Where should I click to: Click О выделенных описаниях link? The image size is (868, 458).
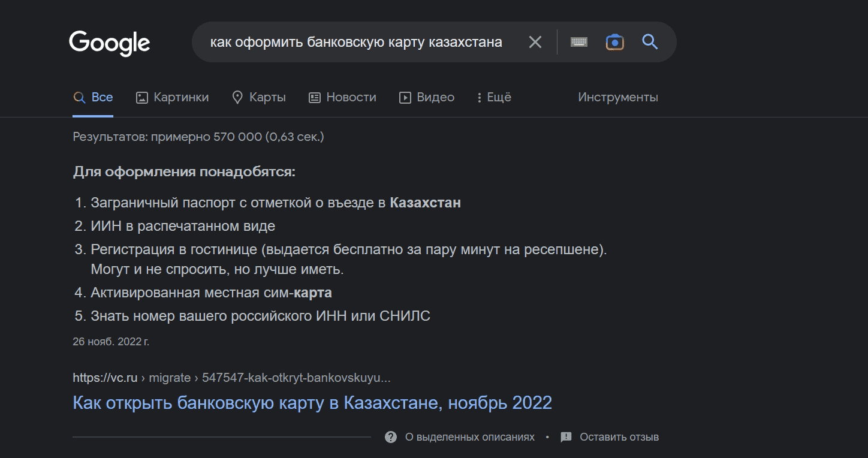pos(470,437)
